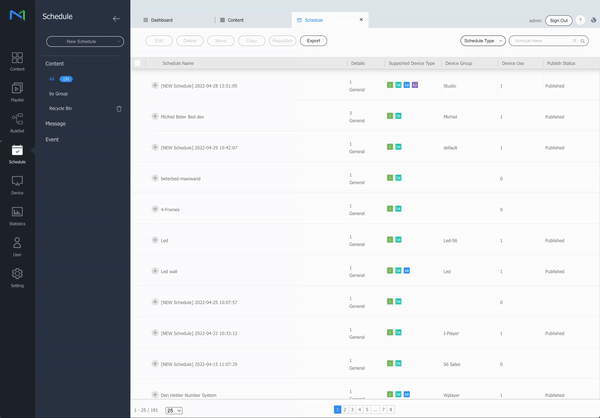This screenshot has width=600, height=418.
Task: Open the Event section in the Schedule panel
Action: tap(52, 139)
